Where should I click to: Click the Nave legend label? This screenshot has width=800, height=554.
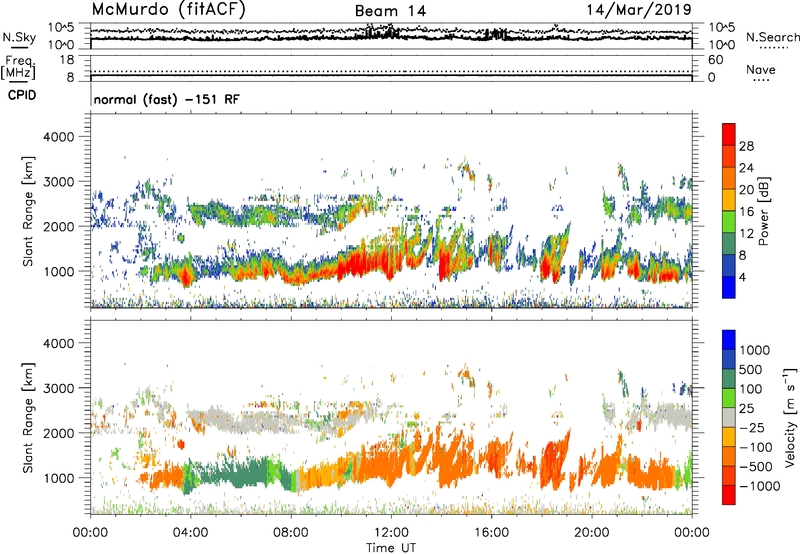pyautogui.click(x=761, y=70)
